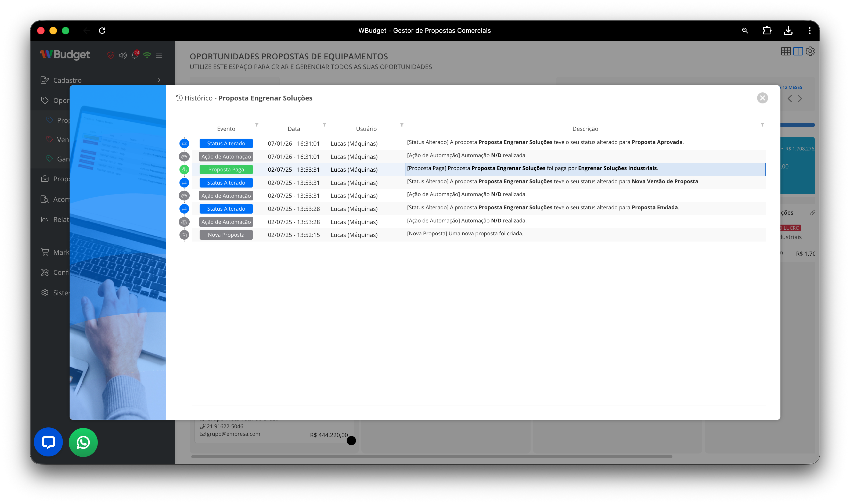Open the Usuário column filter

(x=402, y=125)
